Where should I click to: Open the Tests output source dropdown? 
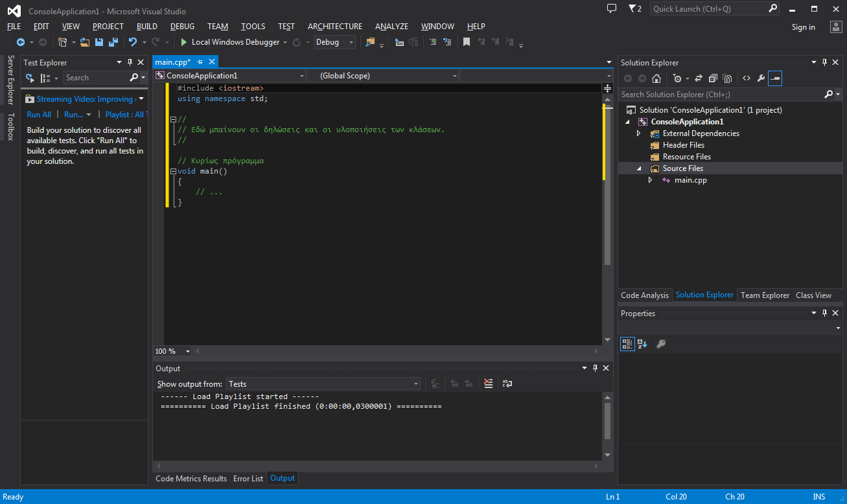(x=324, y=384)
